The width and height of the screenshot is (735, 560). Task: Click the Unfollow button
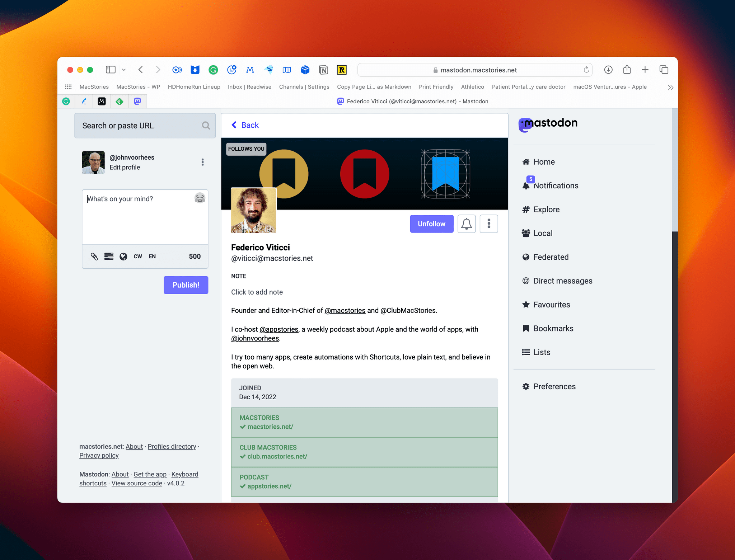(x=432, y=224)
